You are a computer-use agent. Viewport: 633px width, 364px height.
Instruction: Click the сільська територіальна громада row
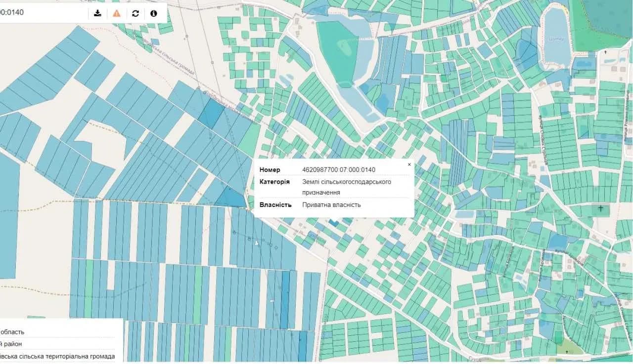click(x=59, y=356)
